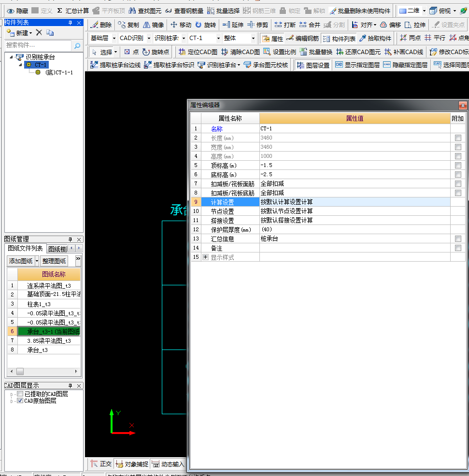Check 附加 box for 备注 row
Screen dimensions: 469x476
[458, 248]
